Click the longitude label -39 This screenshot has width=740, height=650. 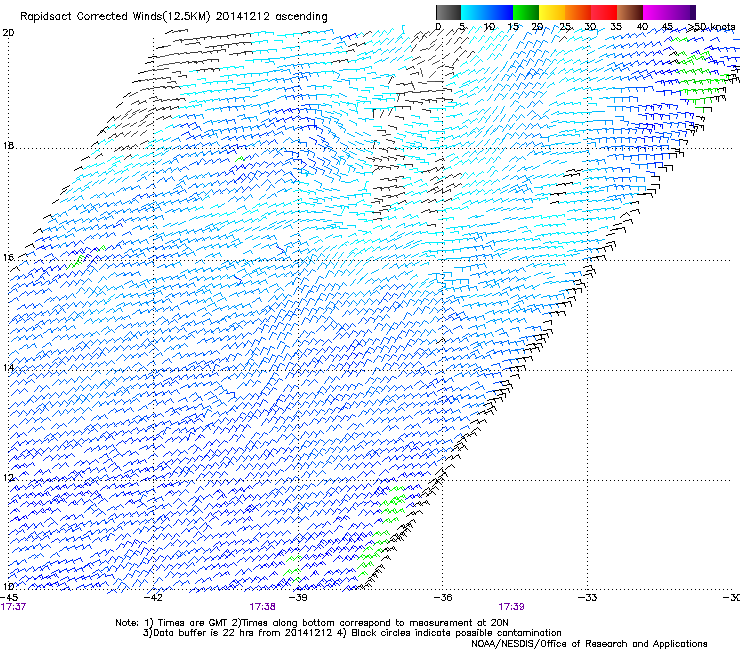[298, 597]
